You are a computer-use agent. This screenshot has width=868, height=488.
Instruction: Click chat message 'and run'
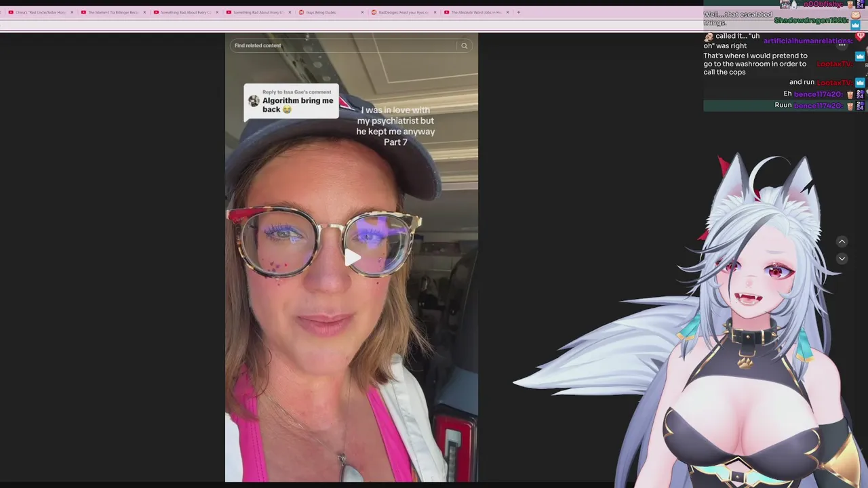pos(802,82)
